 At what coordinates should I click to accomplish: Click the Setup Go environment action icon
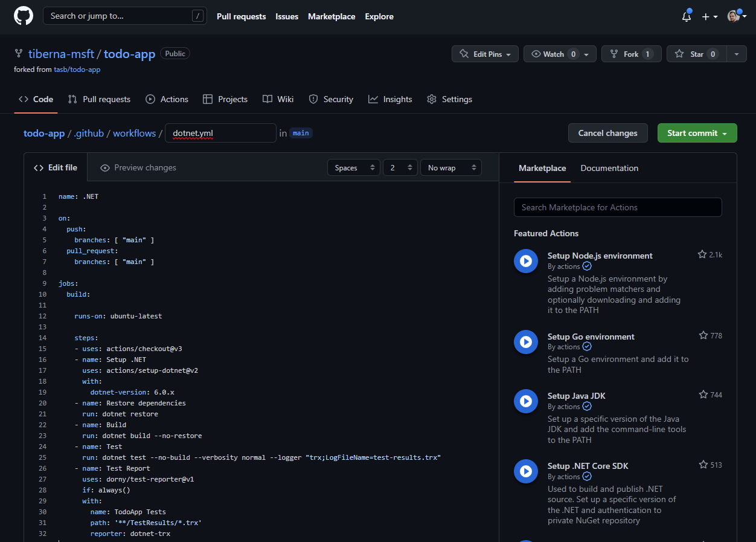pos(525,342)
